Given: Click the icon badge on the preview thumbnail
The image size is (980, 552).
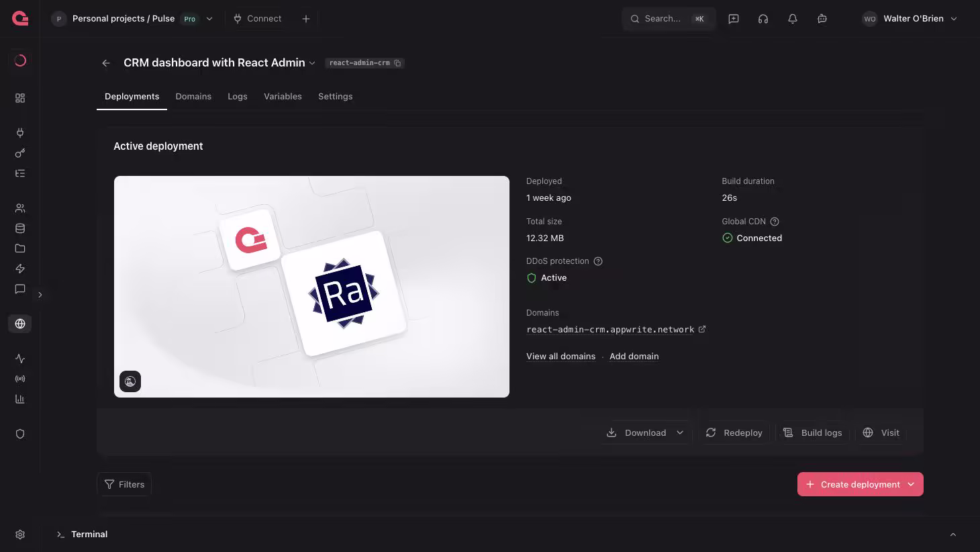Looking at the screenshot, I should (130, 381).
